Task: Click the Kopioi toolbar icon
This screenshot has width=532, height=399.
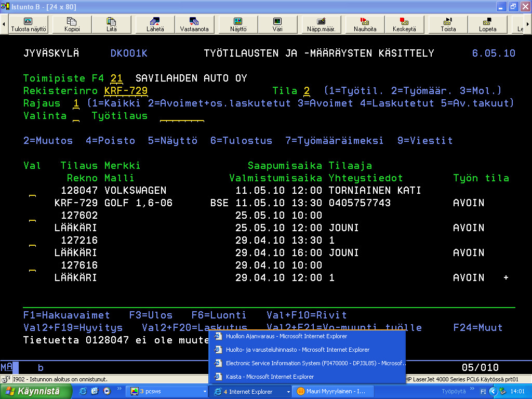Action: click(72, 24)
